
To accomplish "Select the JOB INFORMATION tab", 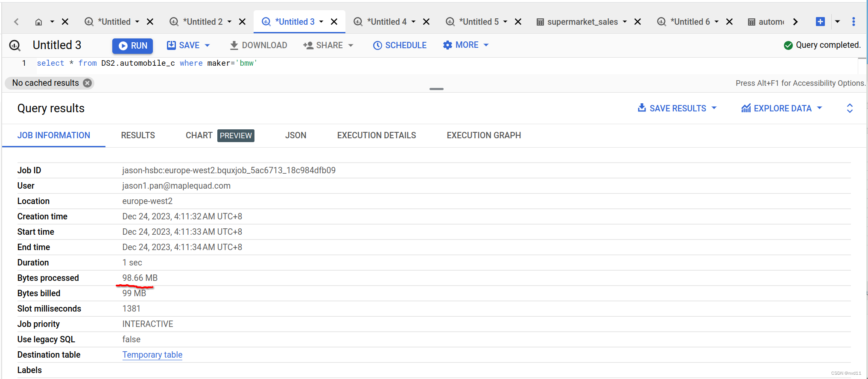I will pos(54,135).
